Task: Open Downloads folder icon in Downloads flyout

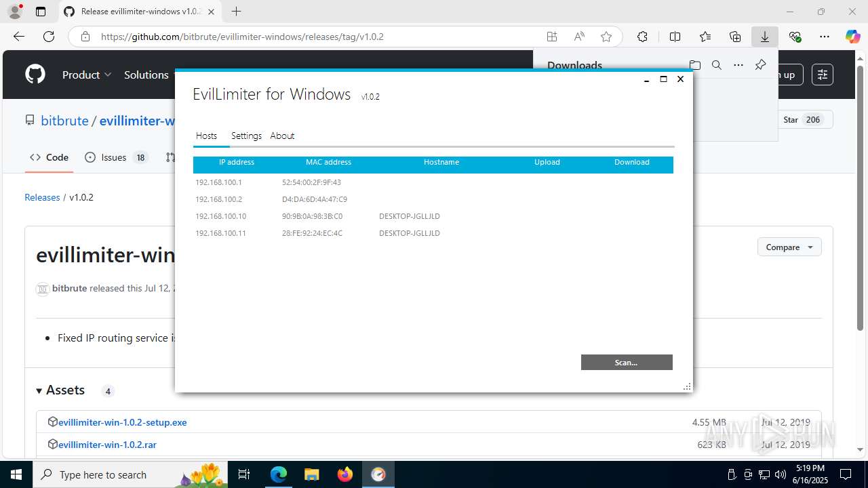Action: pos(695,65)
